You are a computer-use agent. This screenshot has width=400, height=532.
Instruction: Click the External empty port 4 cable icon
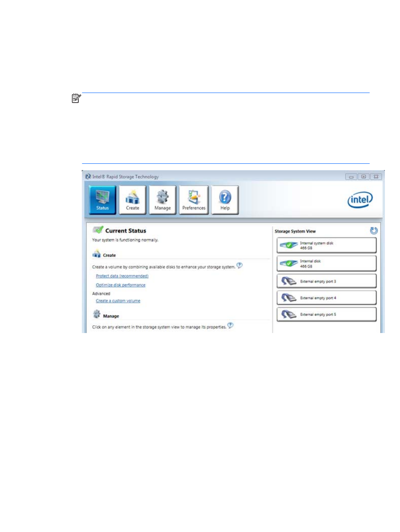coord(288,298)
